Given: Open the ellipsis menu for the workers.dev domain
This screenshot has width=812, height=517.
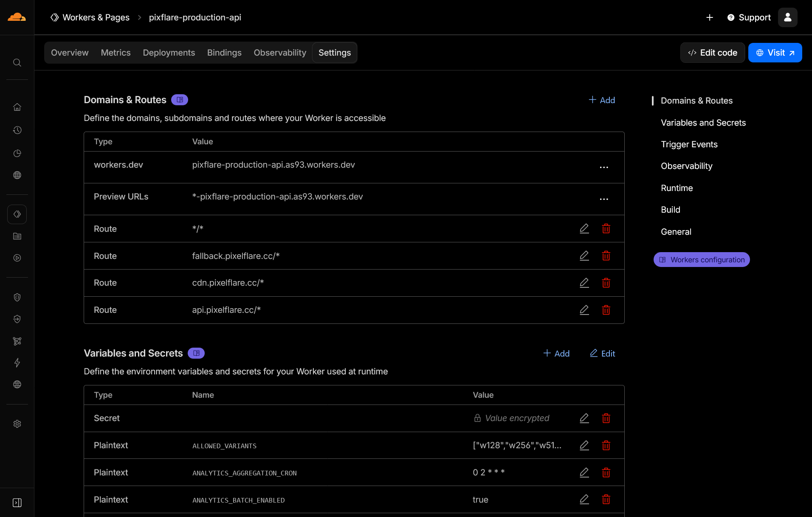Looking at the screenshot, I should click(x=604, y=167).
